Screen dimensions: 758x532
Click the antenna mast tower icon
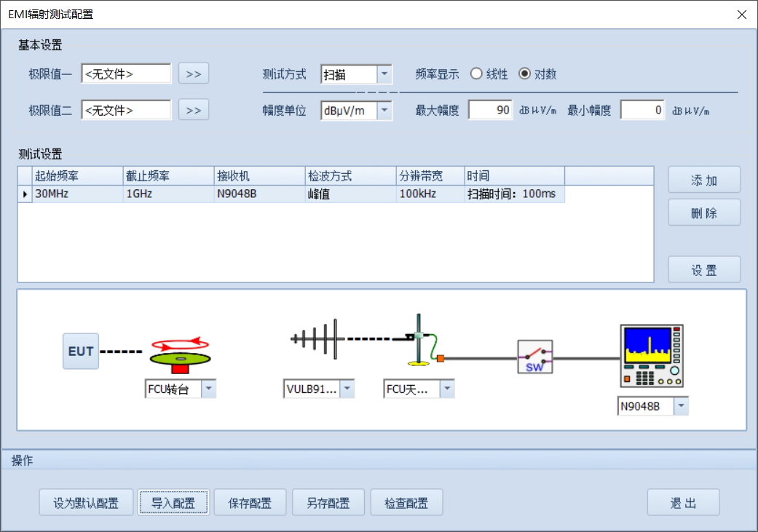coord(418,341)
